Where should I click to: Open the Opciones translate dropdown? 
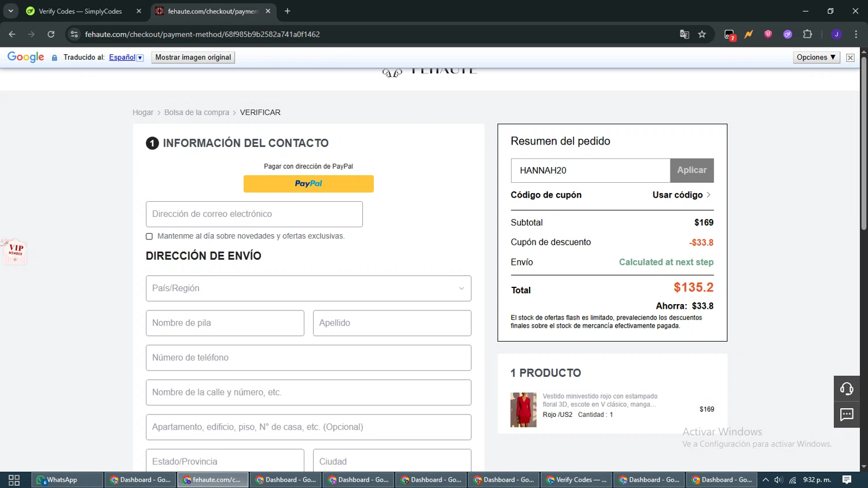816,57
